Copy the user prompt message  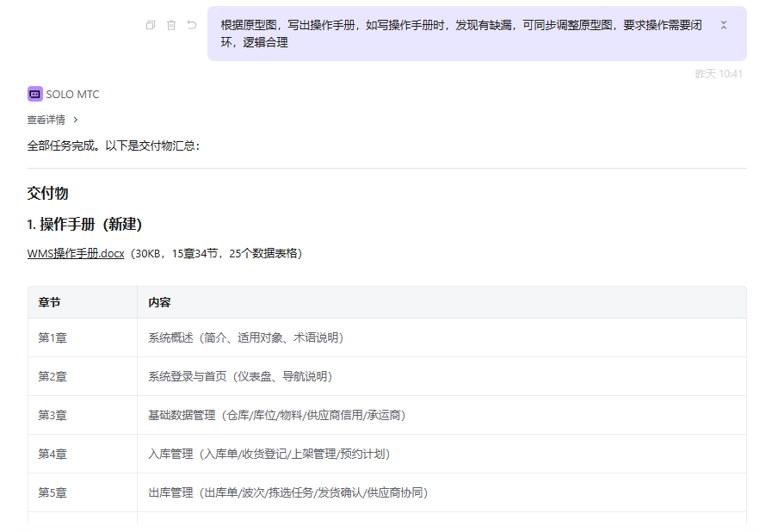point(151,26)
